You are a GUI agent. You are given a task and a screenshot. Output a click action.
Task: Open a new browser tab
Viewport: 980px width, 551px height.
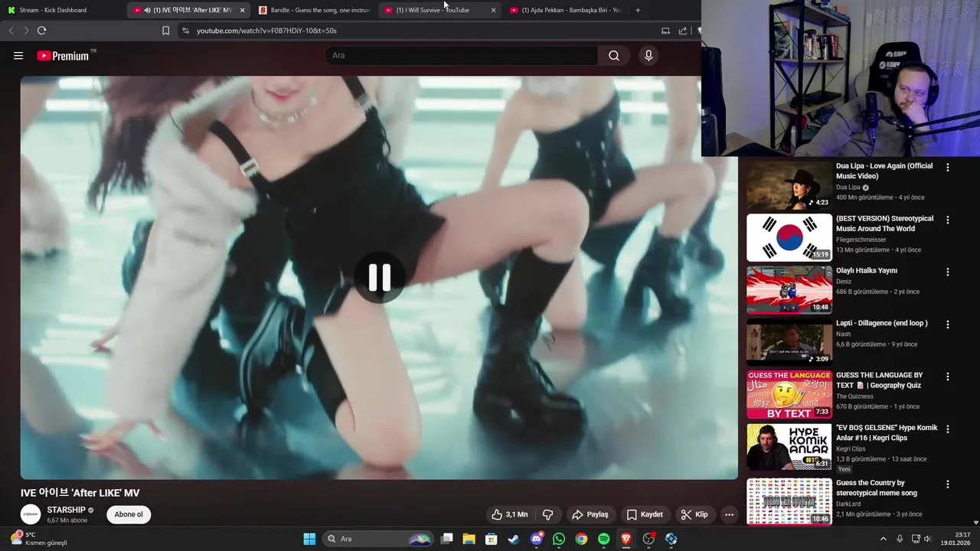point(638,10)
